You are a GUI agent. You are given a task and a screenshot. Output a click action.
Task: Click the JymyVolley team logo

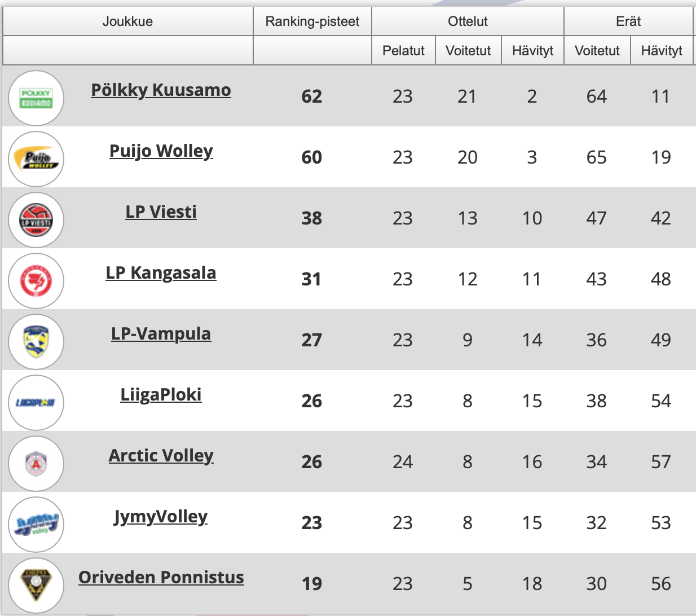[x=36, y=525]
